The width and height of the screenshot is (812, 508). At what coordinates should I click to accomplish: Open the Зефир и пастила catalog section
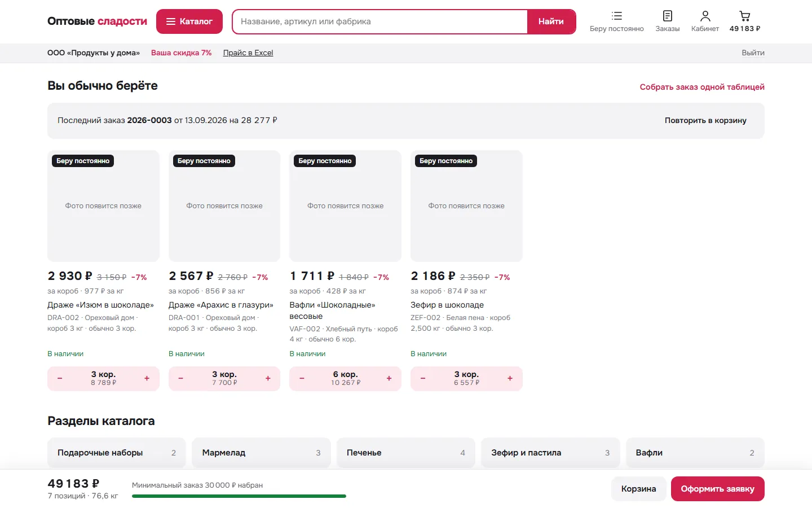(550, 453)
